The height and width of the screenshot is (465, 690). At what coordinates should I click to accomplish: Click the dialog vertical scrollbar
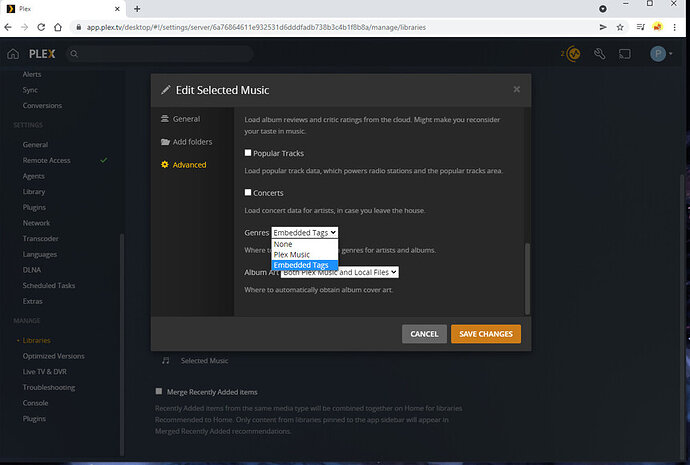(x=527, y=278)
